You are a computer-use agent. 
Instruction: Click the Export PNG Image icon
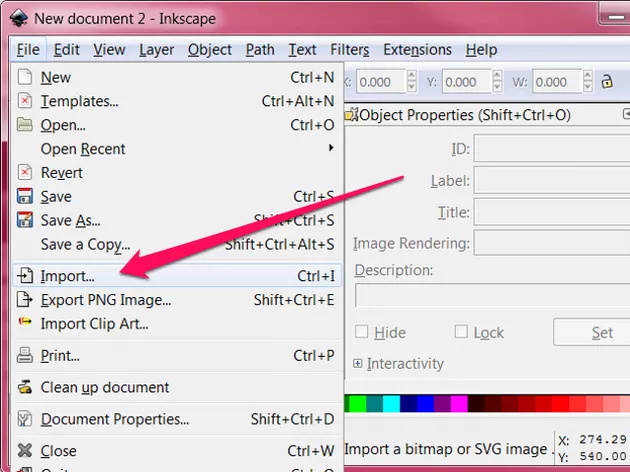coord(25,299)
